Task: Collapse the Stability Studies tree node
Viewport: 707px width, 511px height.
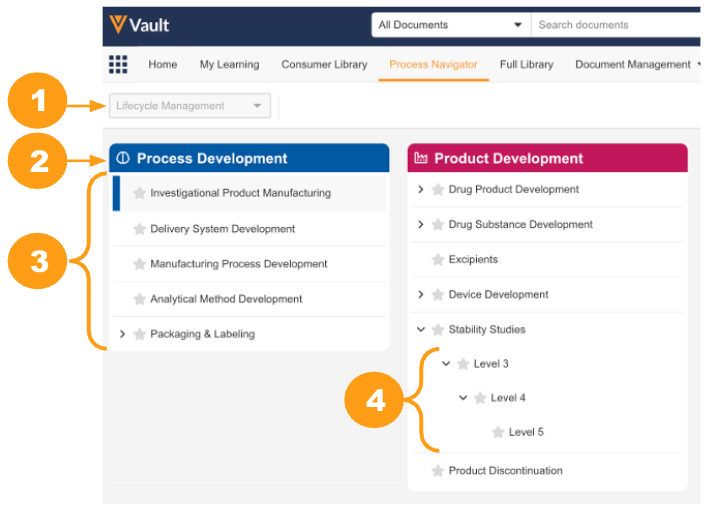Action: [x=420, y=329]
